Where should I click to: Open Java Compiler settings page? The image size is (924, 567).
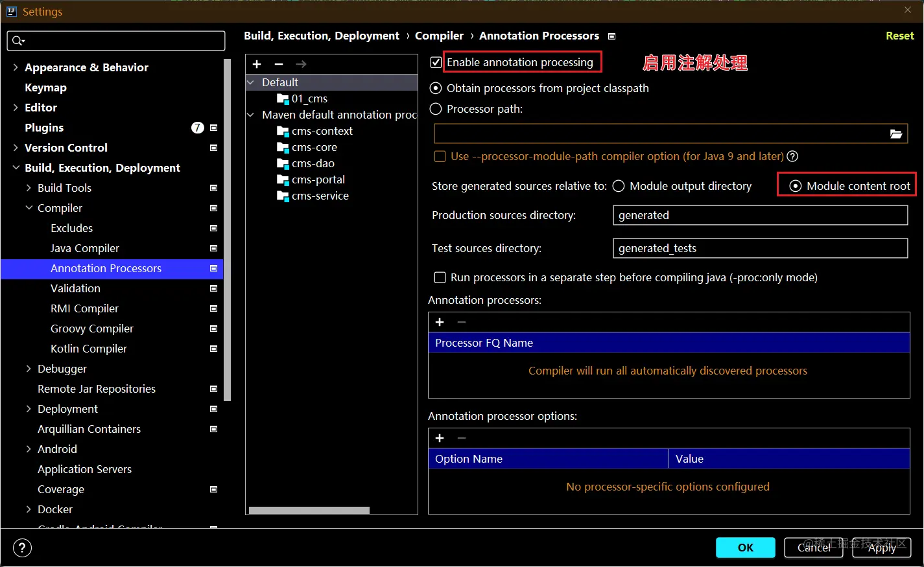click(85, 248)
